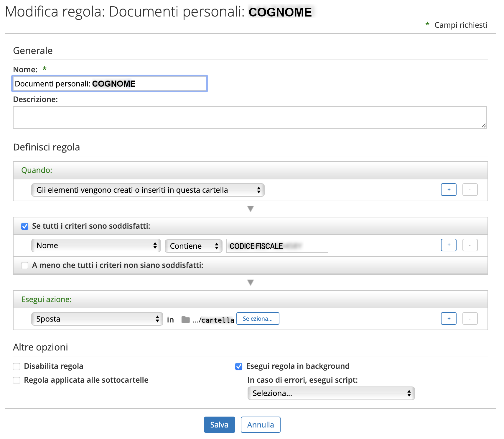Image resolution: width=504 pixels, height=439 pixels.
Task: Enable 'A meno che tutti i criteri' checkbox
Action: click(x=25, y=266)
